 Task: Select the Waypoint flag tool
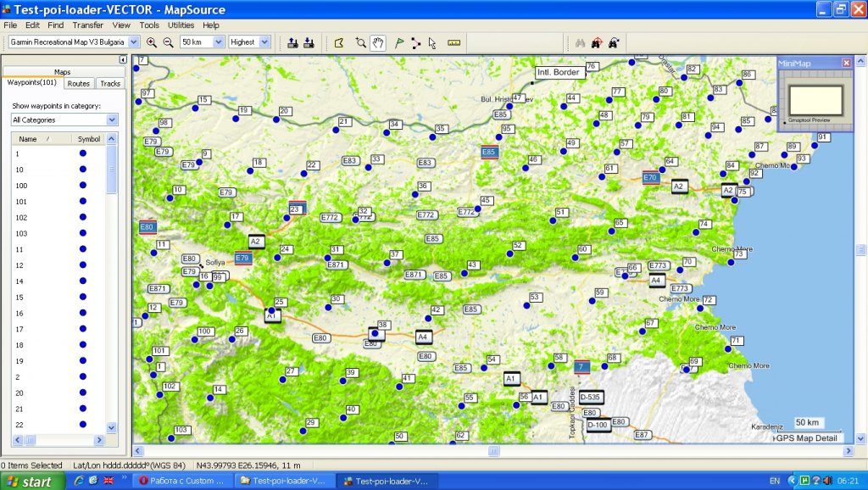click(x=399, y=42)
